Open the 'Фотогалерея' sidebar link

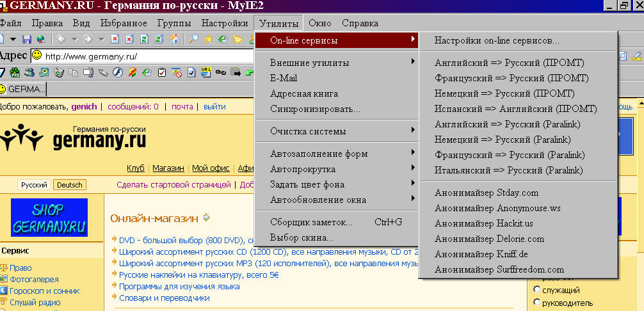coord(34,280)
